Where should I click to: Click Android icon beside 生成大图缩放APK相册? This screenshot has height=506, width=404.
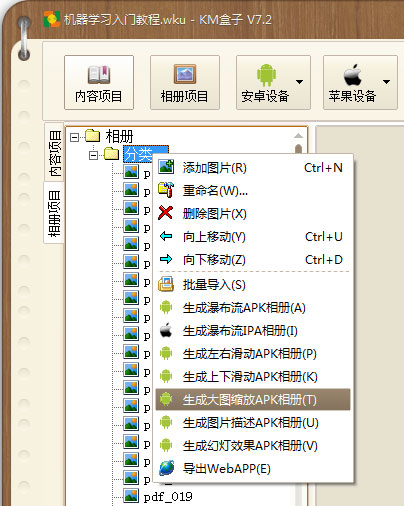166,399
